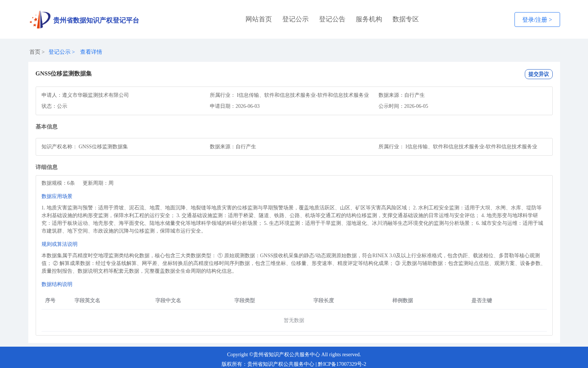Screen dimensions: 588x368
Task: Open 贵州省数据知识产权登记平台 title link
Action: tap(96, 20)
